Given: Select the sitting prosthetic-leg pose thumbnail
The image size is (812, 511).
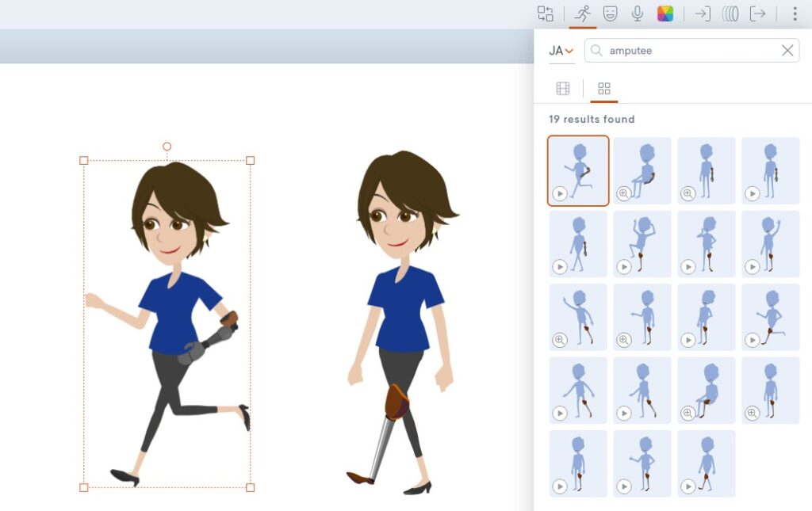Looking at the screenshot, I should pyautogui.click(x=707, y=391).
